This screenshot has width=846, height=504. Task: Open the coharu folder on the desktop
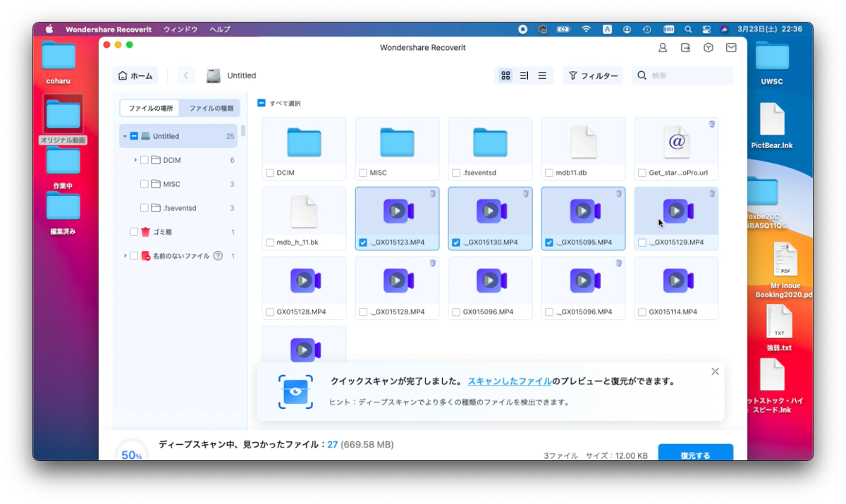point(59,56)
